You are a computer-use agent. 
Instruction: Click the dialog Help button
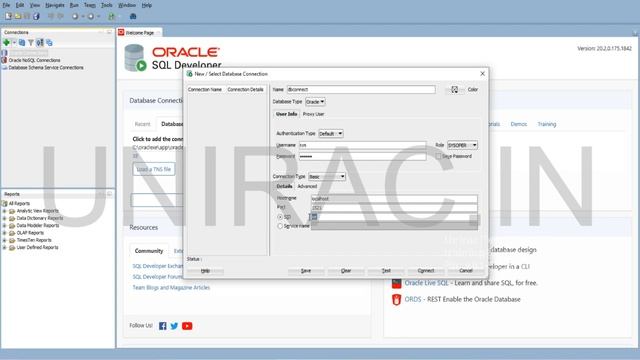point(205,271)
